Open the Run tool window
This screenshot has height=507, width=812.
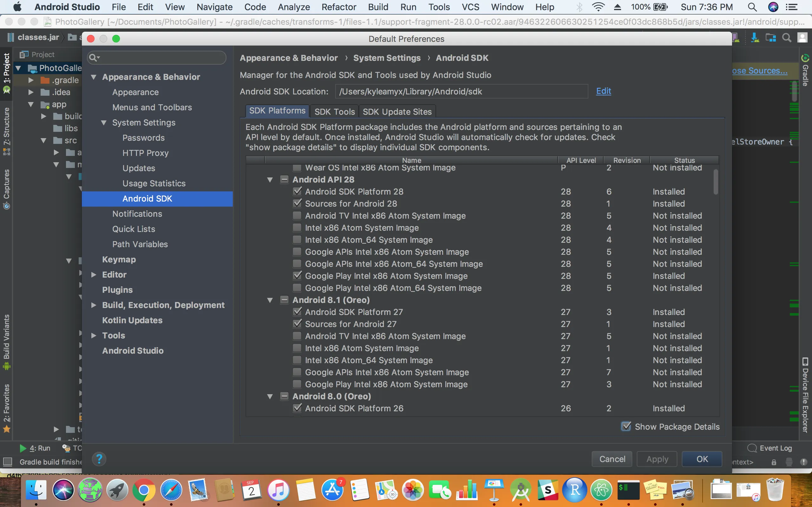35,448
